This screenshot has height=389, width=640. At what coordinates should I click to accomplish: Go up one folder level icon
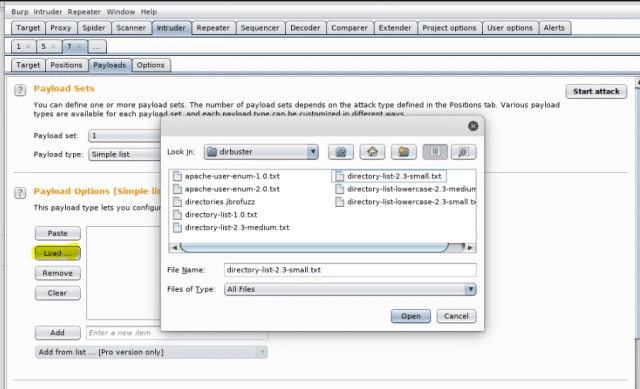pyautogui.click(x=341, y=152)
